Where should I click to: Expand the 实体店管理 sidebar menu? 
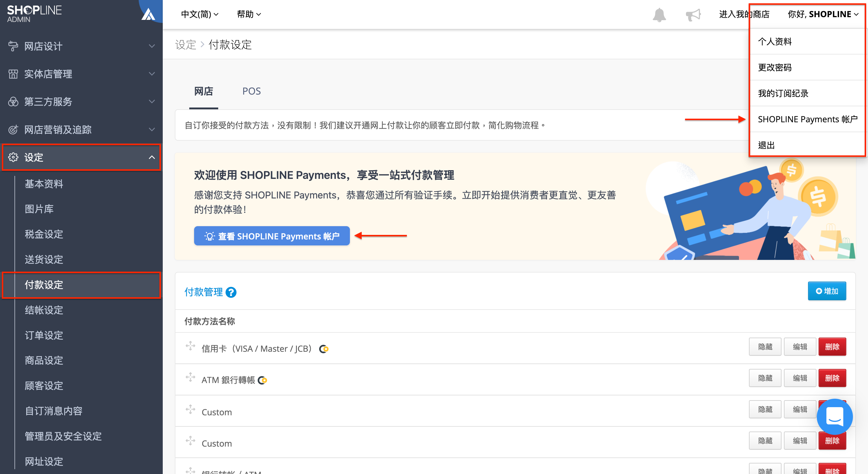coord(152,74)
